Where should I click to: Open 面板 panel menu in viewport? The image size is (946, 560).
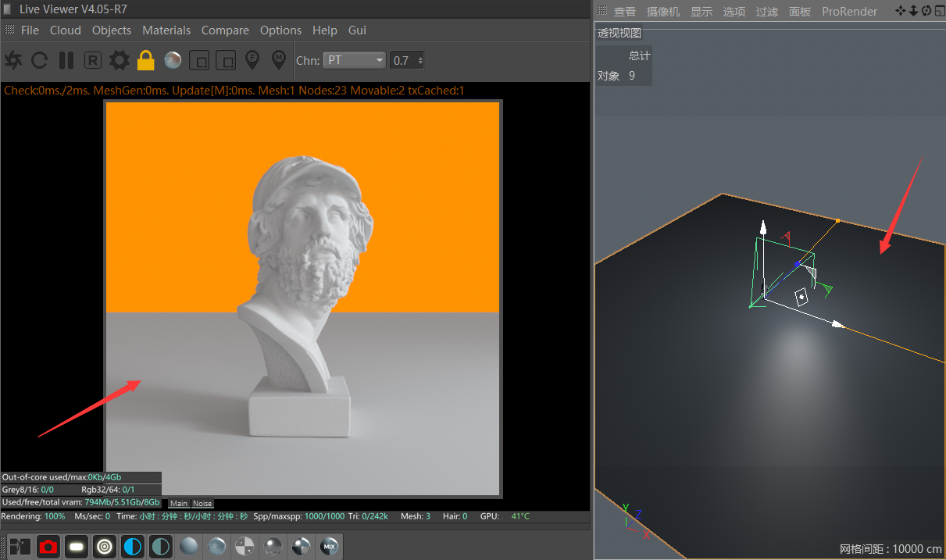pos(800,12)
